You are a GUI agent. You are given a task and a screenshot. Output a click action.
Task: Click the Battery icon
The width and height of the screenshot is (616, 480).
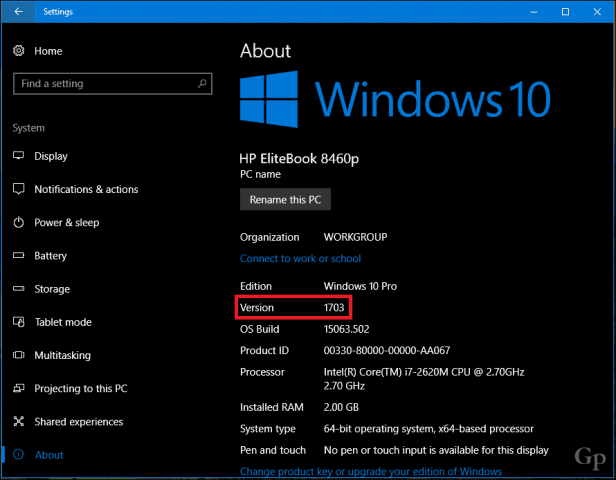(x=18, y=255)
